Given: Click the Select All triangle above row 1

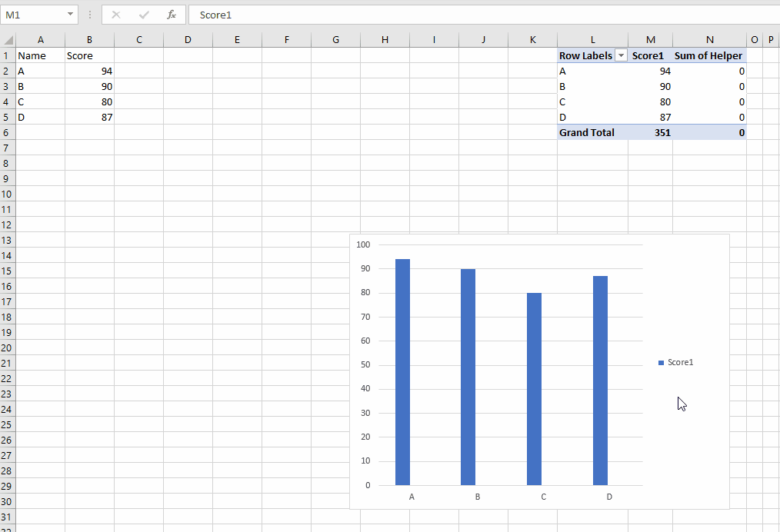Looking at the screenshot, I should (6, 39).
